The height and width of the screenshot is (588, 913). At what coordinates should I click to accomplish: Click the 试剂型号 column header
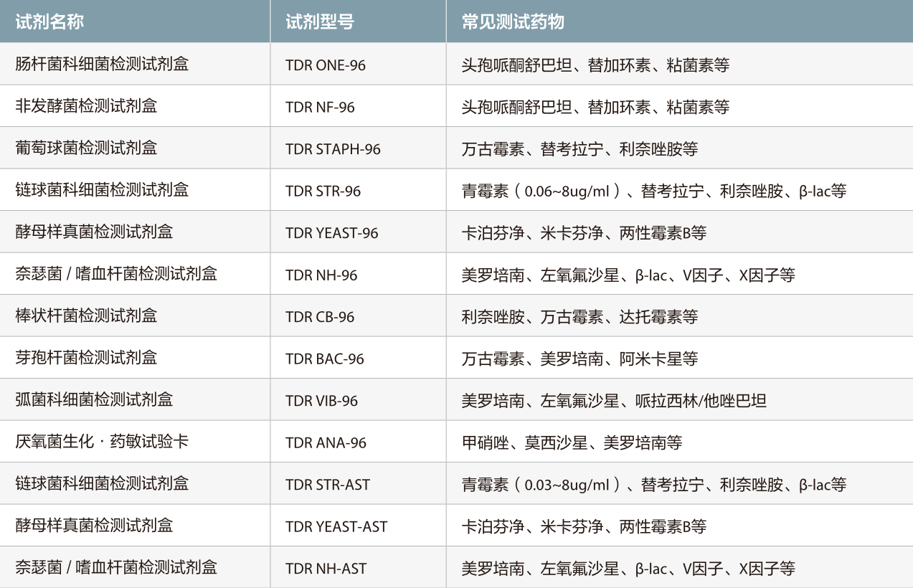319,22
